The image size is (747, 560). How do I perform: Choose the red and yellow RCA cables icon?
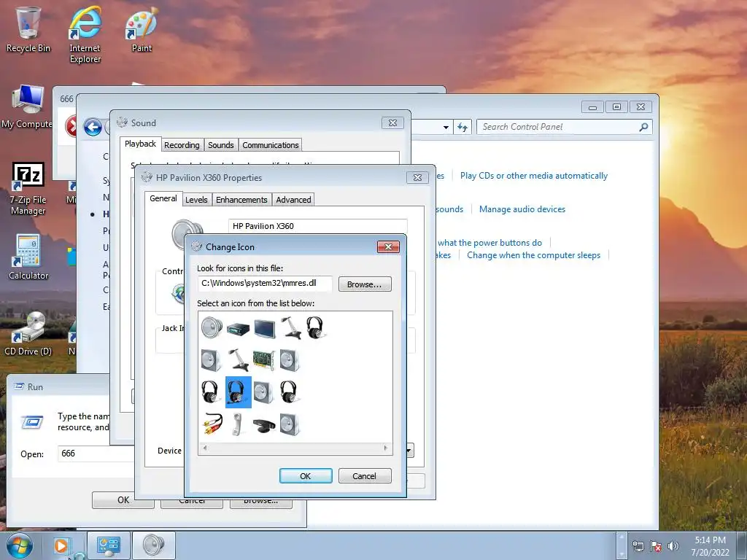pos(212,424)
